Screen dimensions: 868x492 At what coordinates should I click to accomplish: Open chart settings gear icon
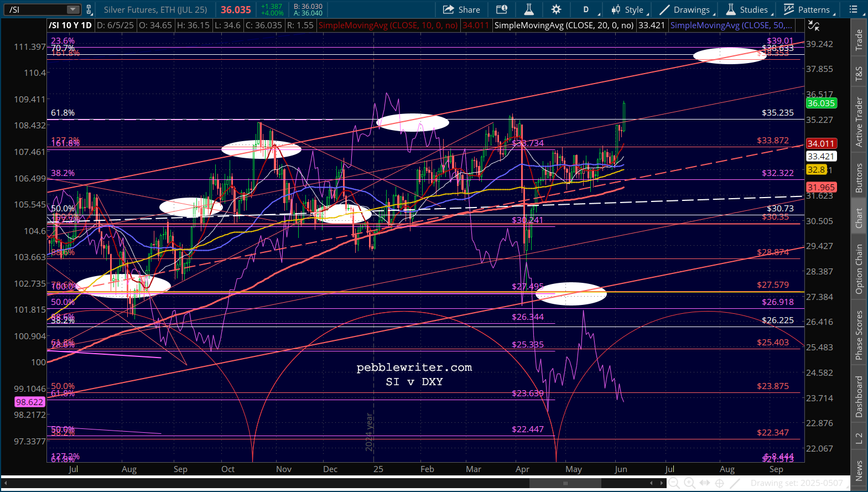[x=556, y=9]
